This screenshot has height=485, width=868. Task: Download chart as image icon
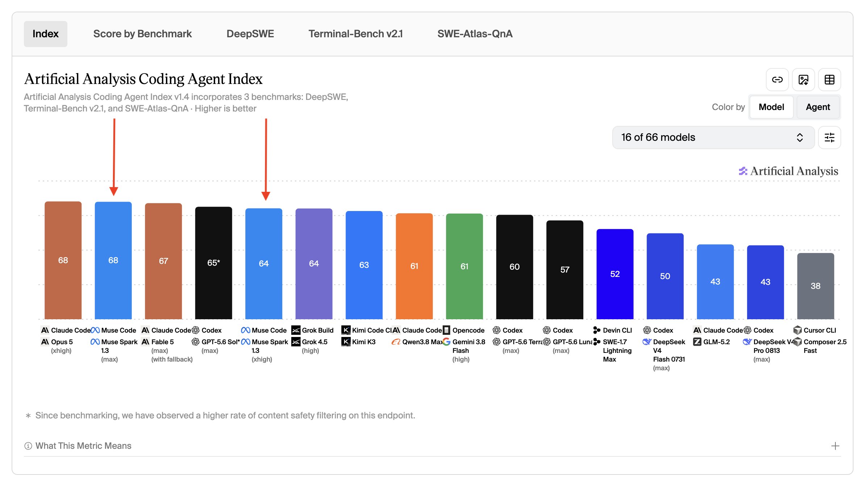point(803,80)
